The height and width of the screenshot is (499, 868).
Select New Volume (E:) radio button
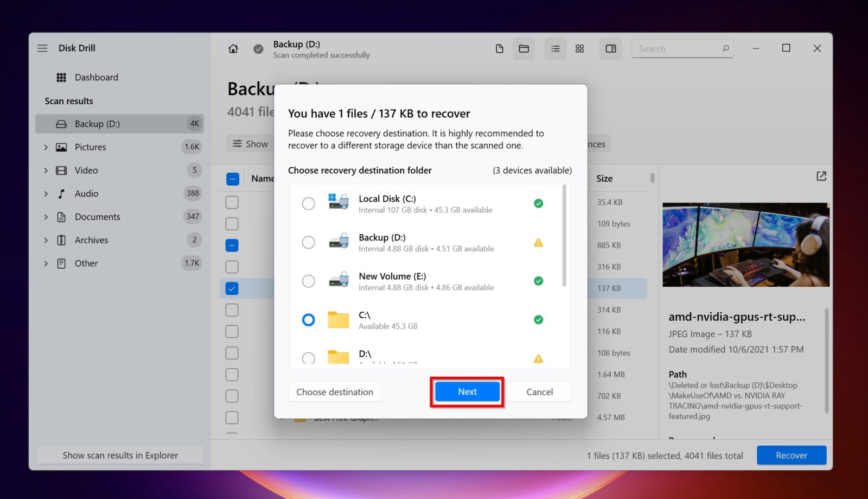tap(308, 281)
